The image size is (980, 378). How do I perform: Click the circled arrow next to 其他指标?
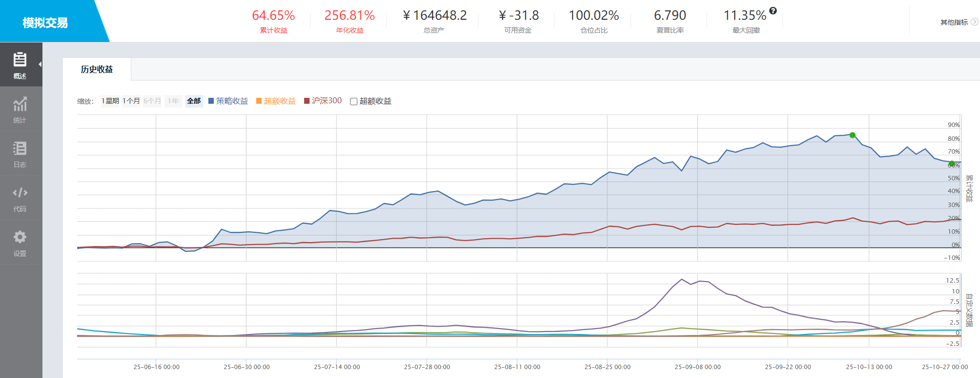tap(974, 22)
